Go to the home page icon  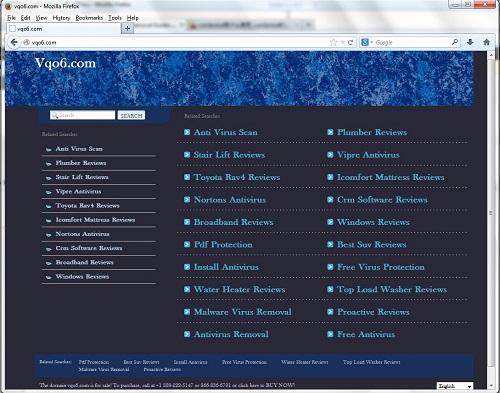click(x=487, y=42)
